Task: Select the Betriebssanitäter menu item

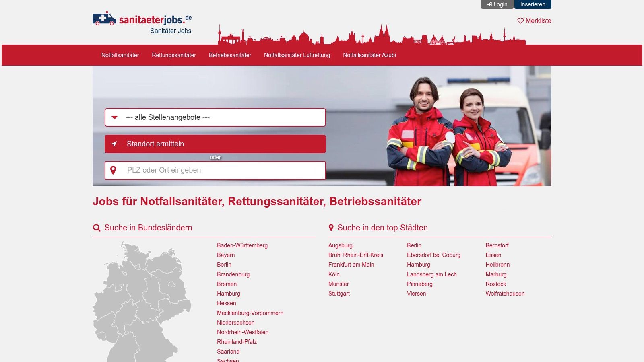Action: tap(230, 55)
